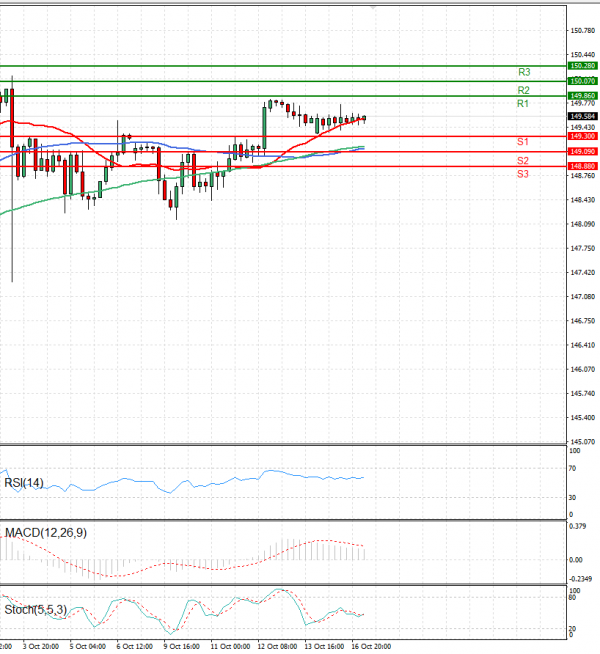Click the 145.070 price axis value
The height and width of the screenshot is (654, 600).
[x=582, y=441]
